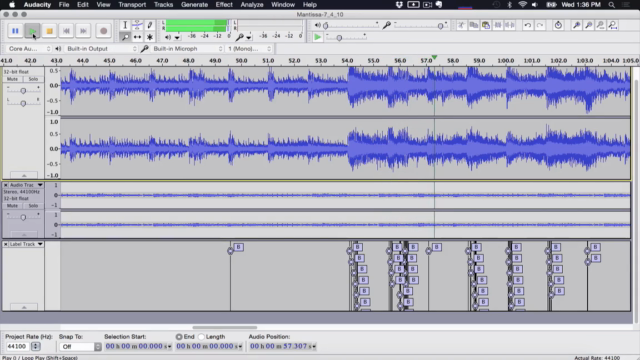Undo the last action
Viewport: 640px width, 360px height.
tap(528, 25)
